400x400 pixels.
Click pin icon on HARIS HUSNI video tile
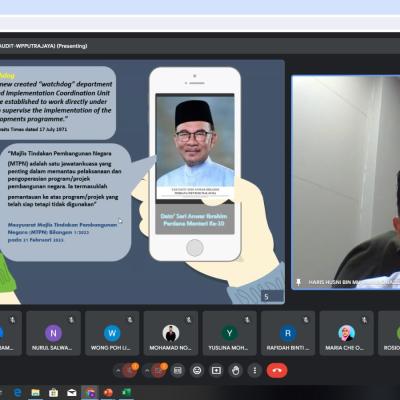coord(298,282)
